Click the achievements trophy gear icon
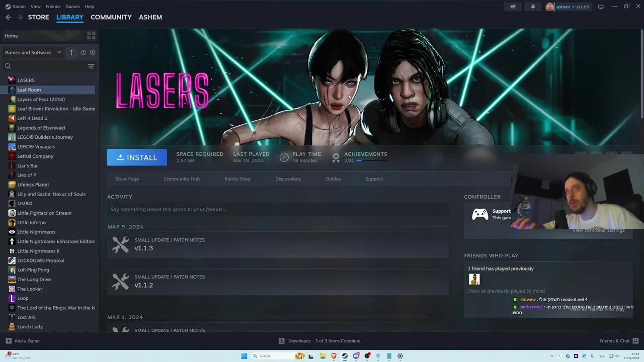The height and width of the screenshot is (362, 644). 336,157
